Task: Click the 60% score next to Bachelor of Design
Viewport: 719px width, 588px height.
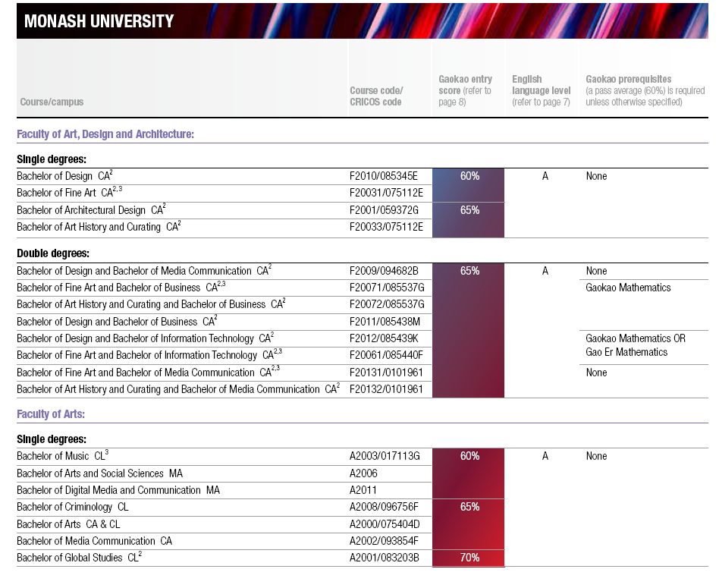Action: click(469, 176)
